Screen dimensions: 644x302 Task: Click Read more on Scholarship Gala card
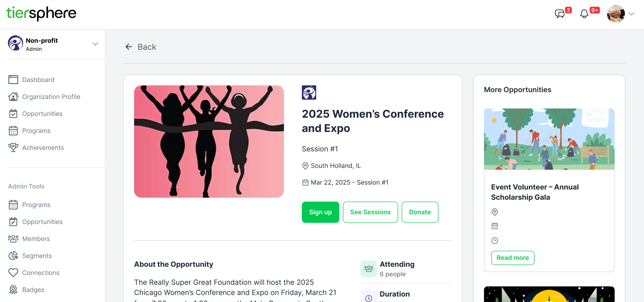pos(513,258)
